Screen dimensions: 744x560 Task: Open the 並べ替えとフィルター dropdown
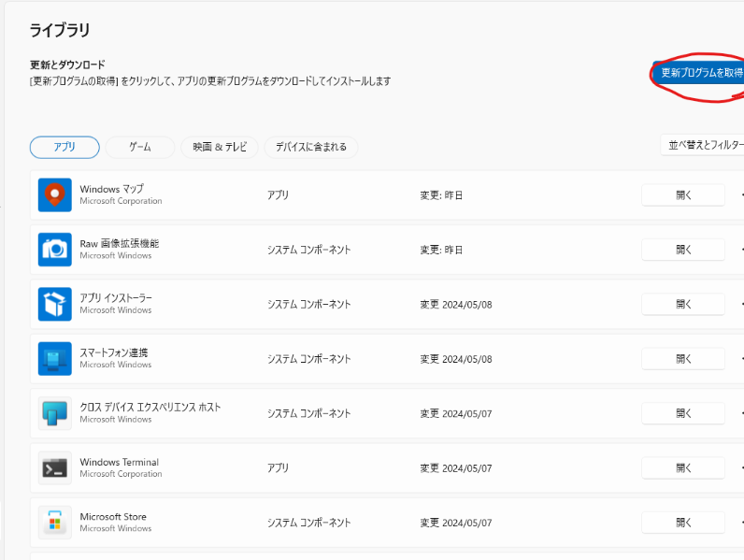click(x=703, y=145)
